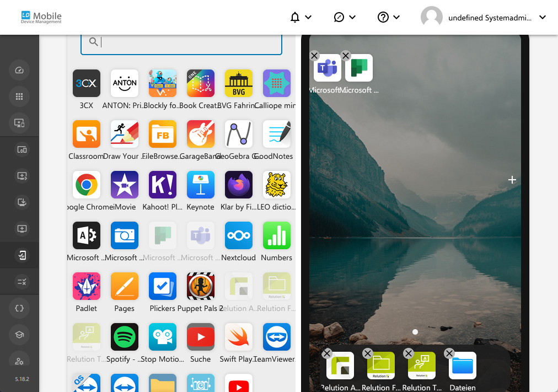Select the Microsoft Access-style app icon
This screenshot has height=392, width=558.
[x=87, y=235]
